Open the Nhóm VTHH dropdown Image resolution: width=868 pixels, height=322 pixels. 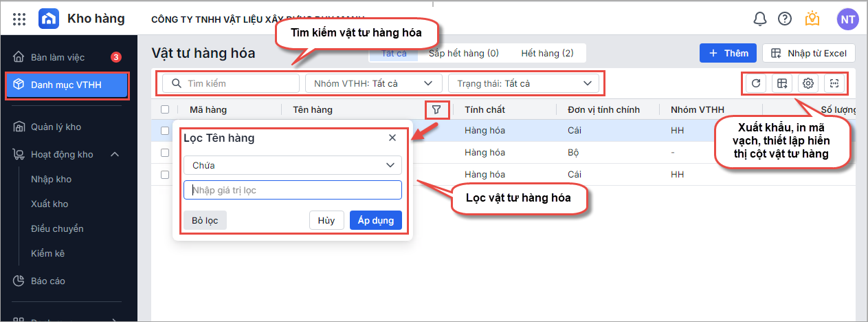pos(373,83)
